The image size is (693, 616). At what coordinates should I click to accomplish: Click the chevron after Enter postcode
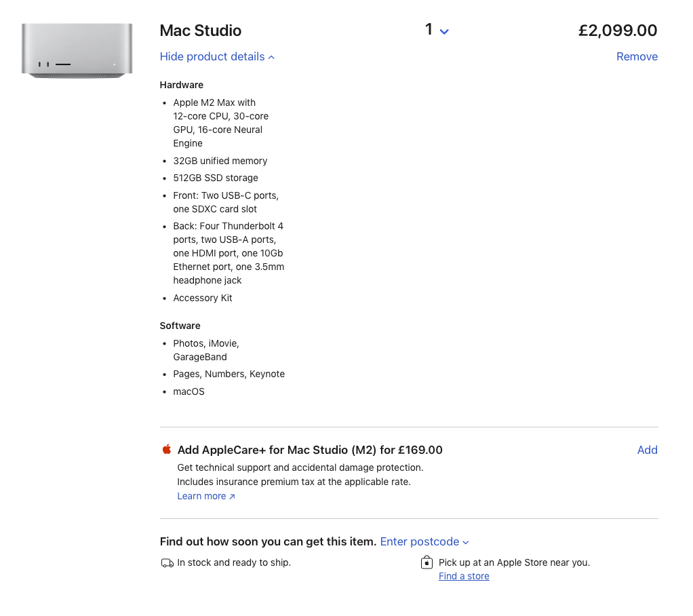(466, 542)
